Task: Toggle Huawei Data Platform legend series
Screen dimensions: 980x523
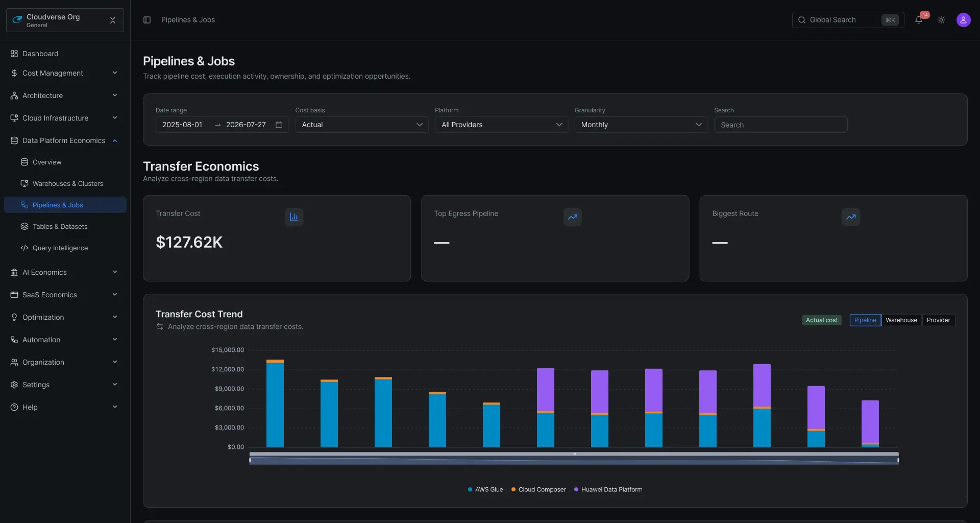Action: click(x=608, y=490)
